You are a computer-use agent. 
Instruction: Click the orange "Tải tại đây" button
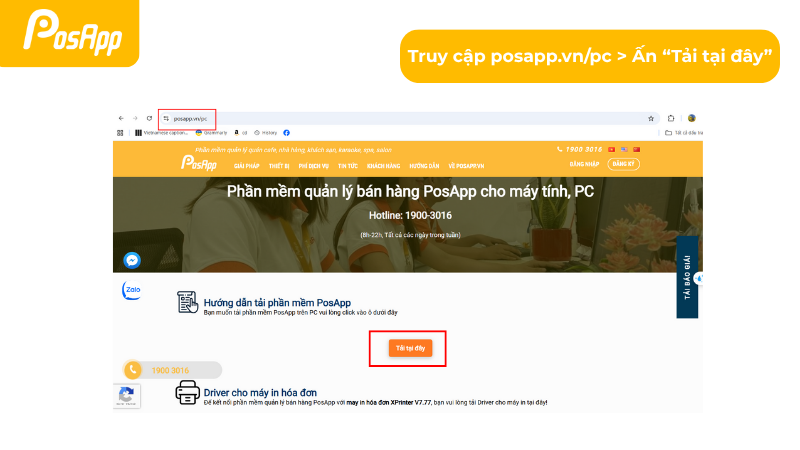pyautogui.click(x=410, y=348)
